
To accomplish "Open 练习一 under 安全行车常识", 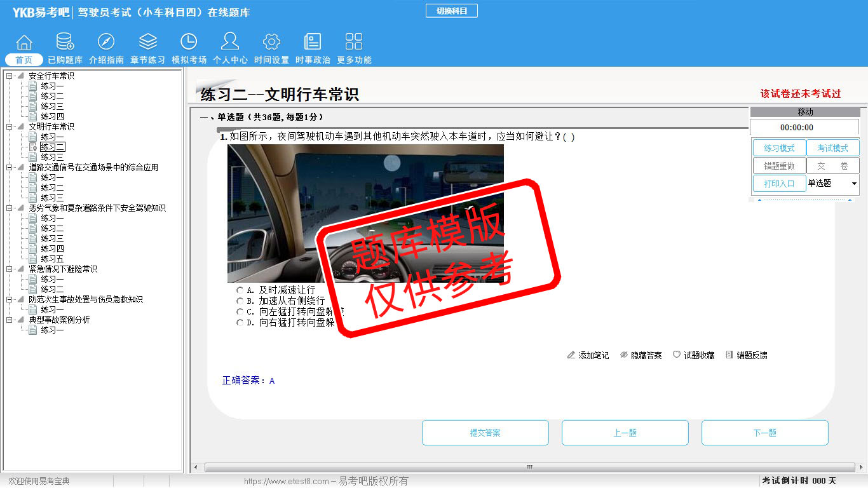I will (x=52, y=86).
